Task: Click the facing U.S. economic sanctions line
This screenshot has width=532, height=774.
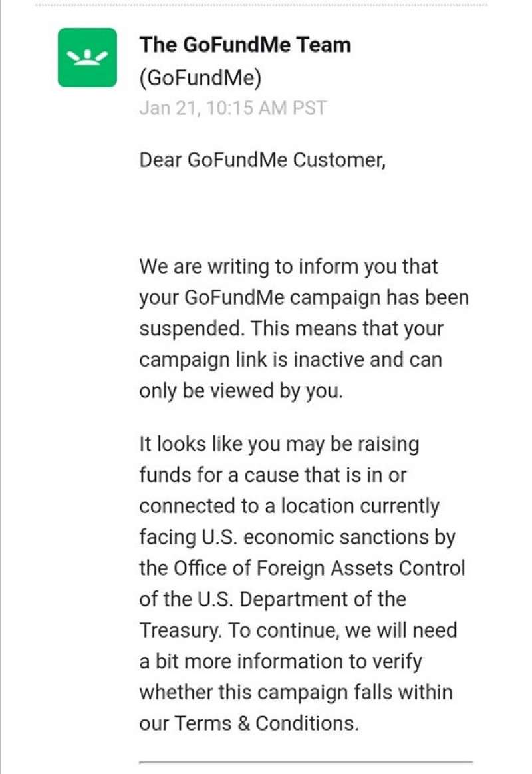Action: (297, 537)
